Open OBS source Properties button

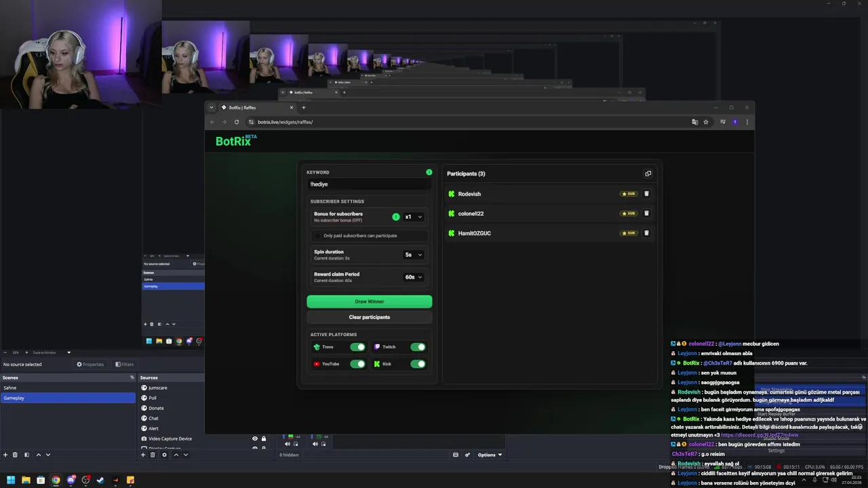90,365
